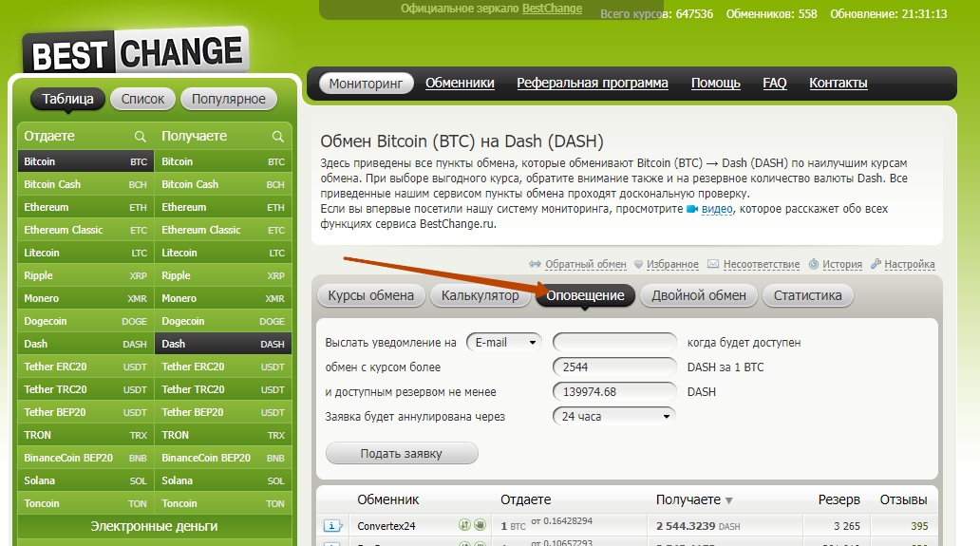This screenshot has height=546, width=980.
Task: Select Tether BEP20 in the Отдаете column
Action: coord(85,412)
